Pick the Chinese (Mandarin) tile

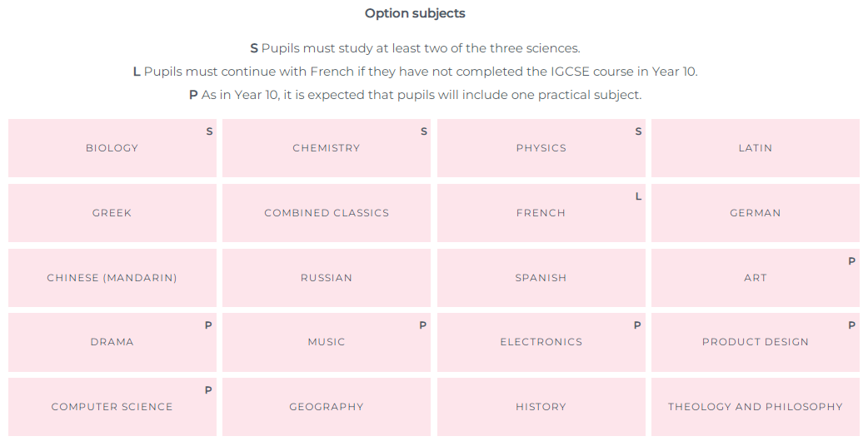[112, 278]
